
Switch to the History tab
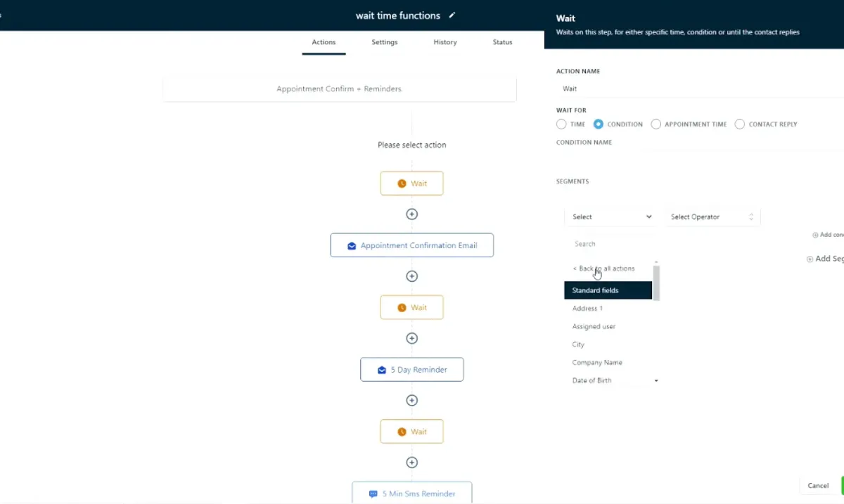(x=445, y=42)
